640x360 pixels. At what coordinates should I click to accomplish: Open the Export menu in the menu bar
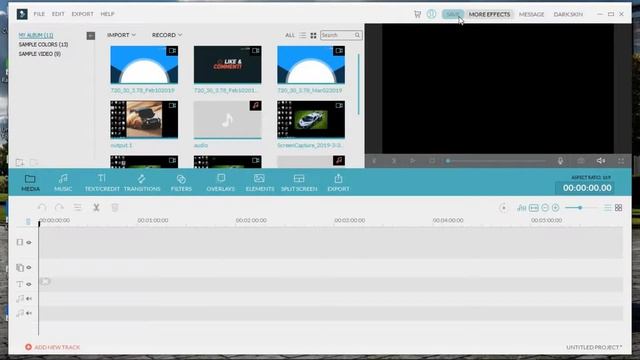pos(82,14)
